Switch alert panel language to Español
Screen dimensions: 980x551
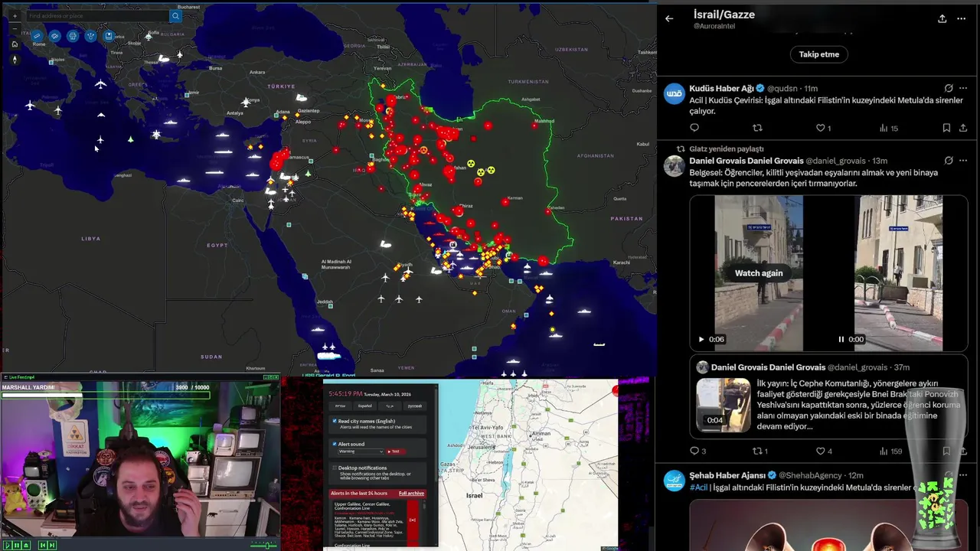point(364,406)
